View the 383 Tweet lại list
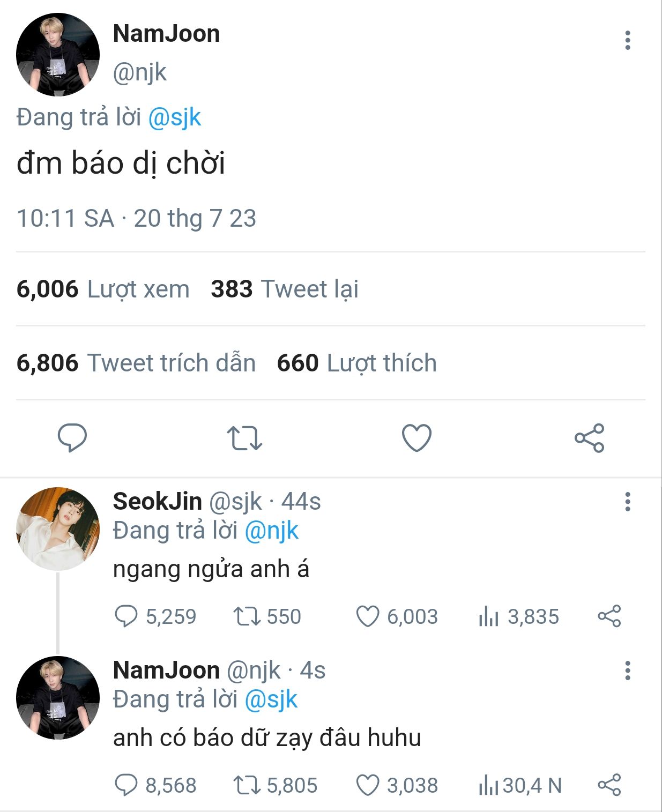The height and width of the screenshot is (812, 662). click(x=285, y=289)
